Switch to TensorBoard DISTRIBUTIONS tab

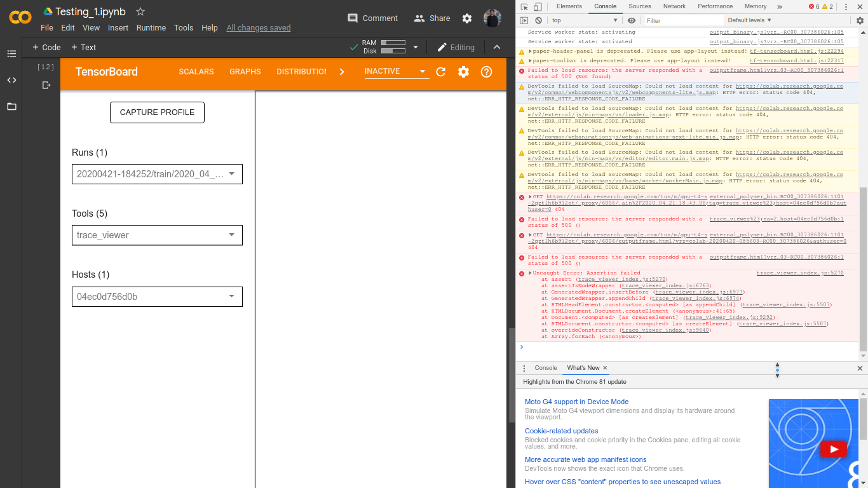point(301,72)
